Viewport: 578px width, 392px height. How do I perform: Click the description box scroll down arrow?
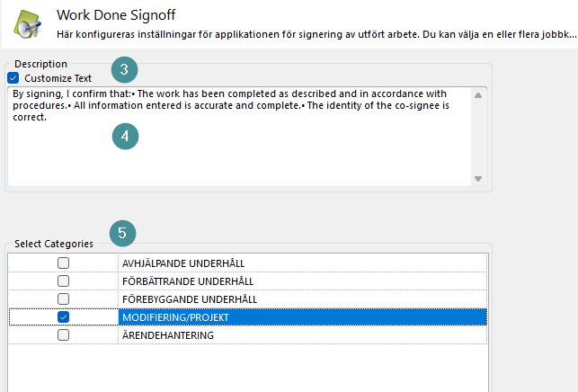[x=478, y=178]
